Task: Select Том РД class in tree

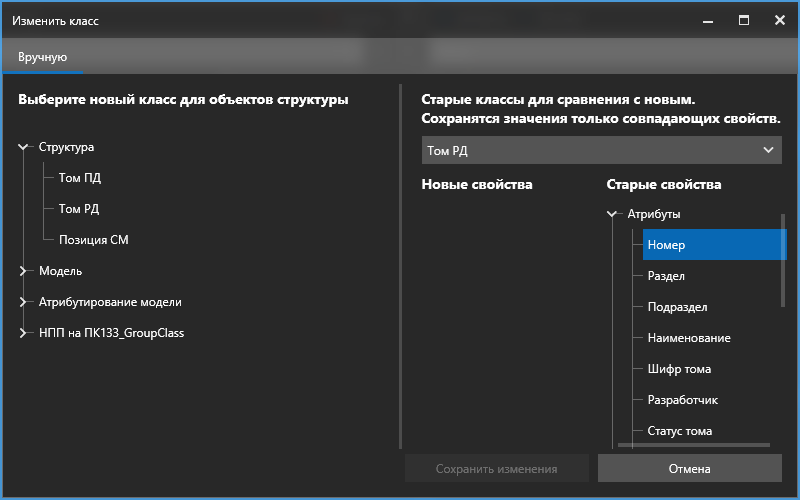Action: coord(79,209)
